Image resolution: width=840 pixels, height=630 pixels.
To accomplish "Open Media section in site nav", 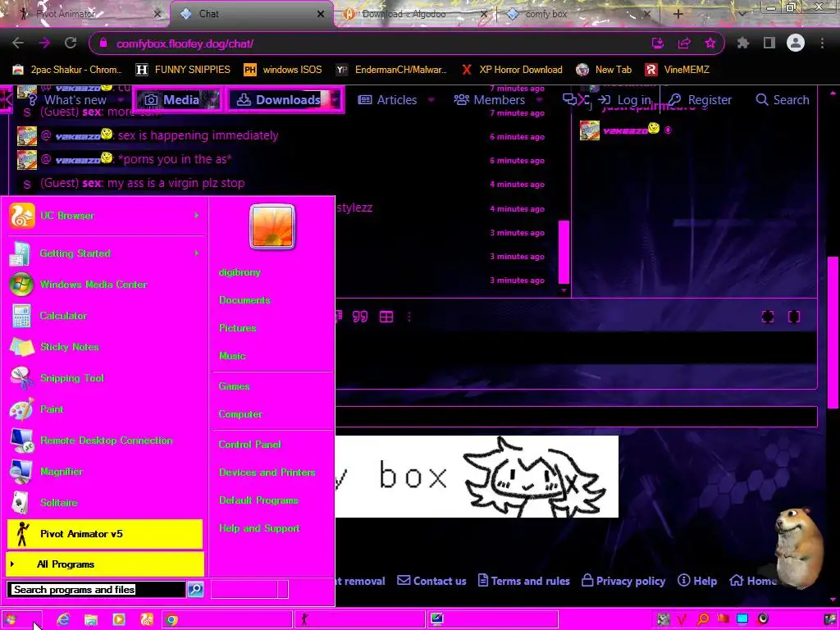I will click(172, 99).
